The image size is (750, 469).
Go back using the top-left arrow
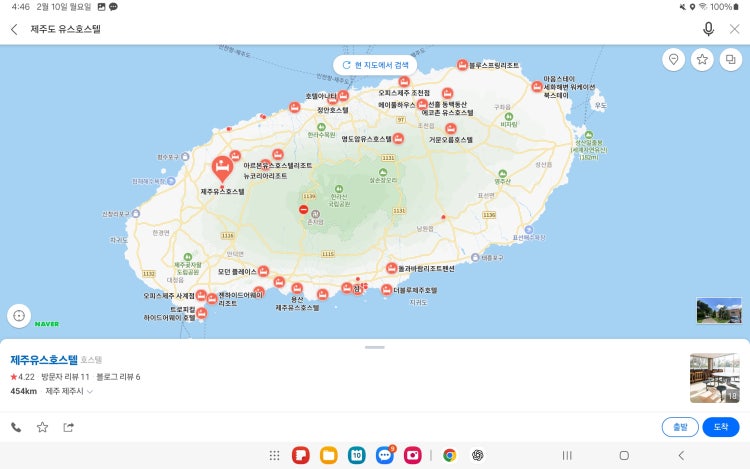(x=14, y=29)
